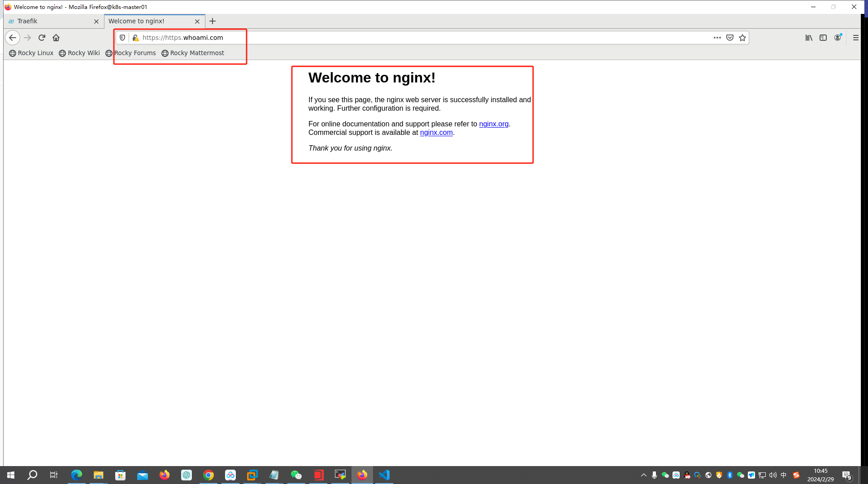Bookmark this page with the star
Viewport: 868px width, 484px height.
742,38
